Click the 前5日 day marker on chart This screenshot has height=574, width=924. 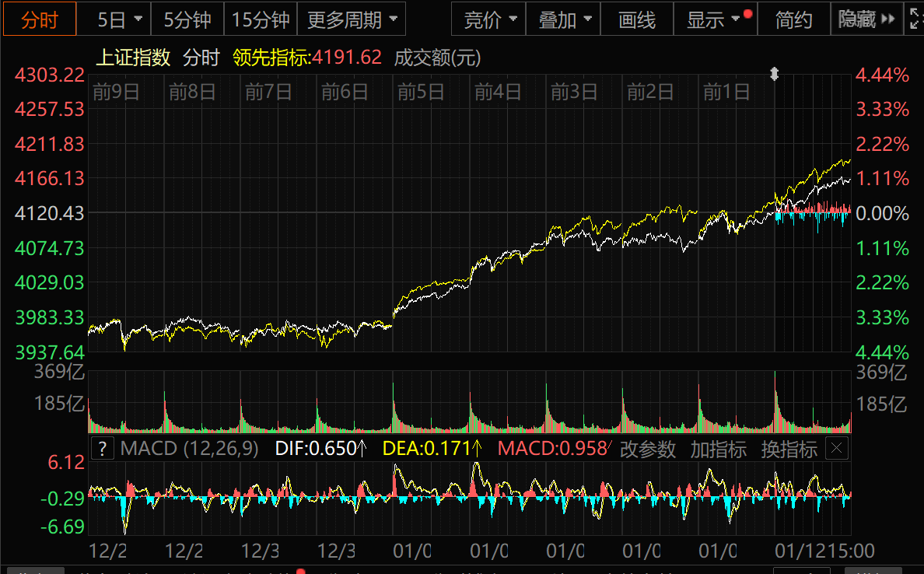click(421, 93)
